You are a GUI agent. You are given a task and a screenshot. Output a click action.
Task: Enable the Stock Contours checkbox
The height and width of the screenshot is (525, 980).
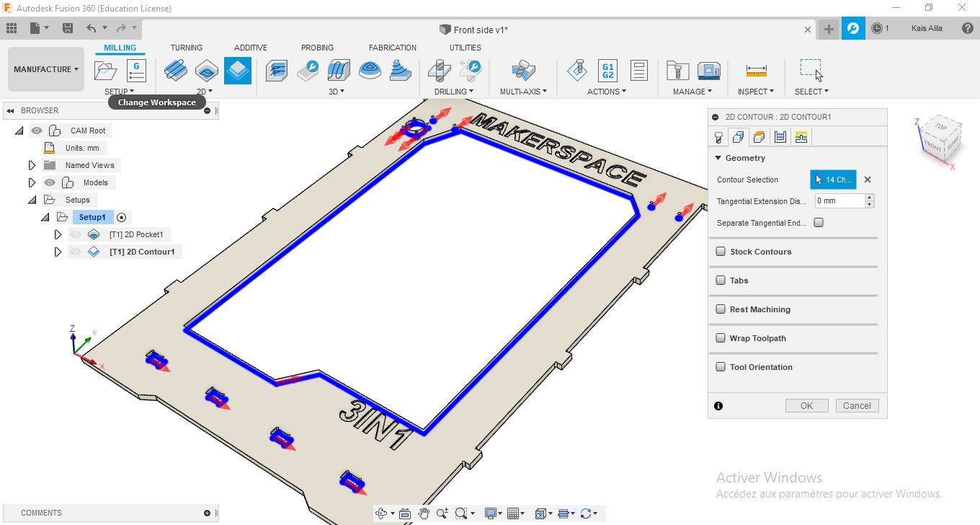[x=721, y=252]
